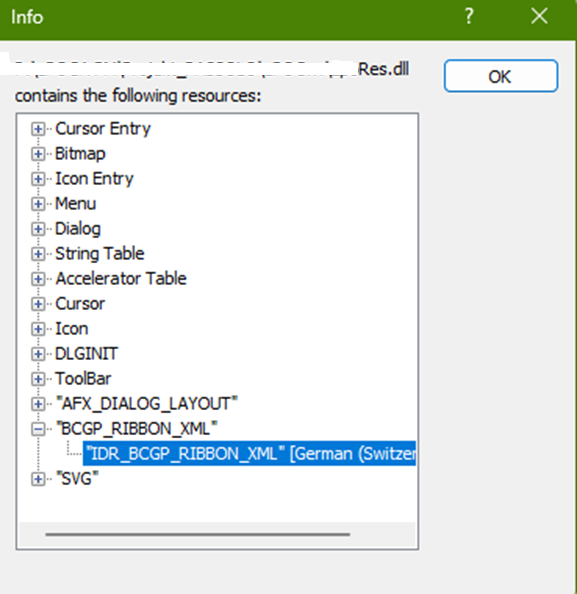Expand the "SVG" node
This screenshot has height=594, width=577.
(x=38, y=479)
